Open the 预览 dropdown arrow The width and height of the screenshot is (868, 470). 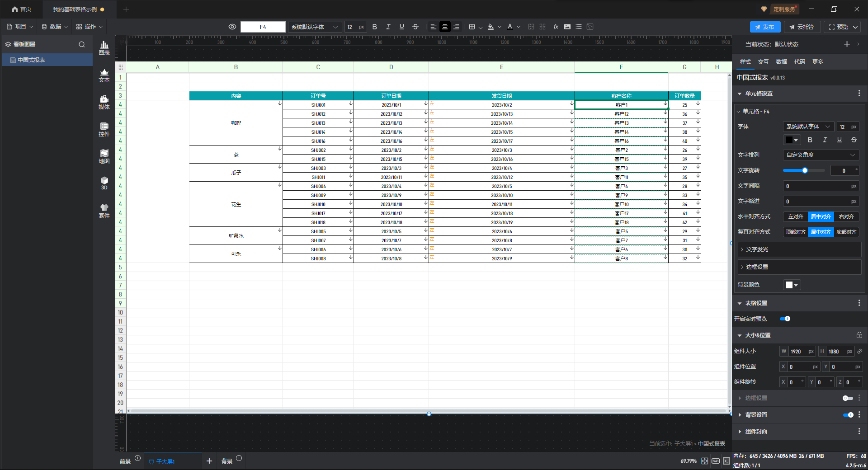tap(855, 27)
